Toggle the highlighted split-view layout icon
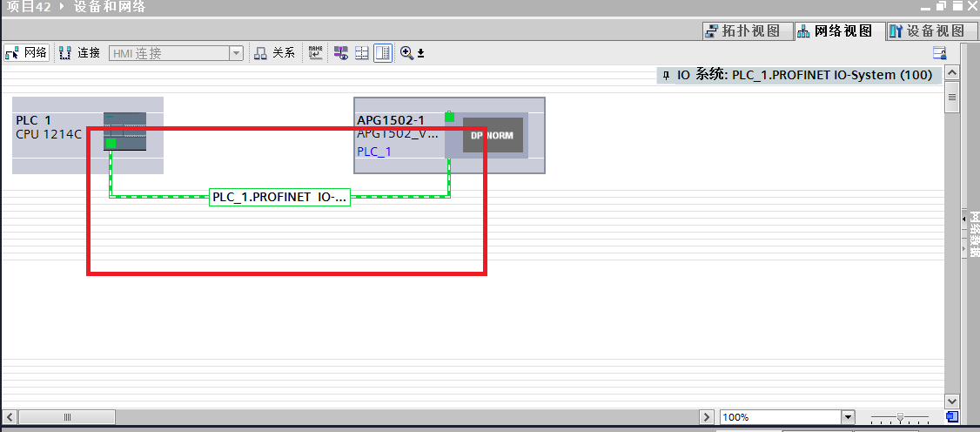Screen dimensions: 980x432 [x=383, y=53]
